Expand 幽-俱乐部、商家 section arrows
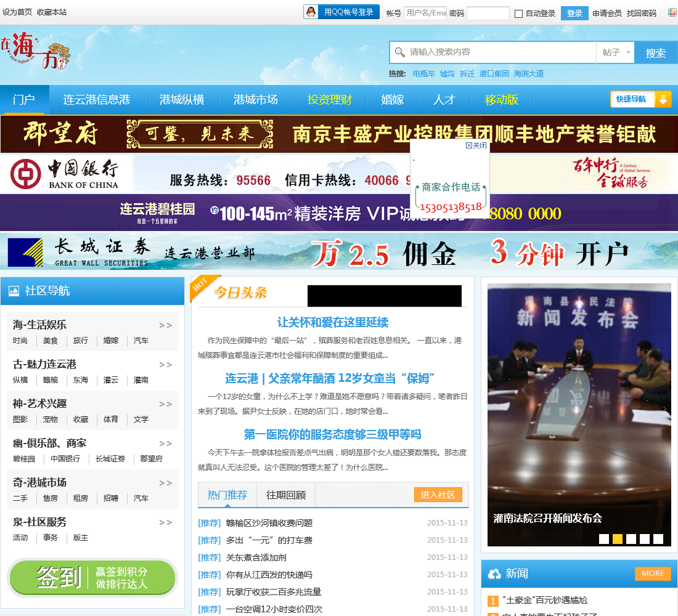 click(x=165, y=444)
